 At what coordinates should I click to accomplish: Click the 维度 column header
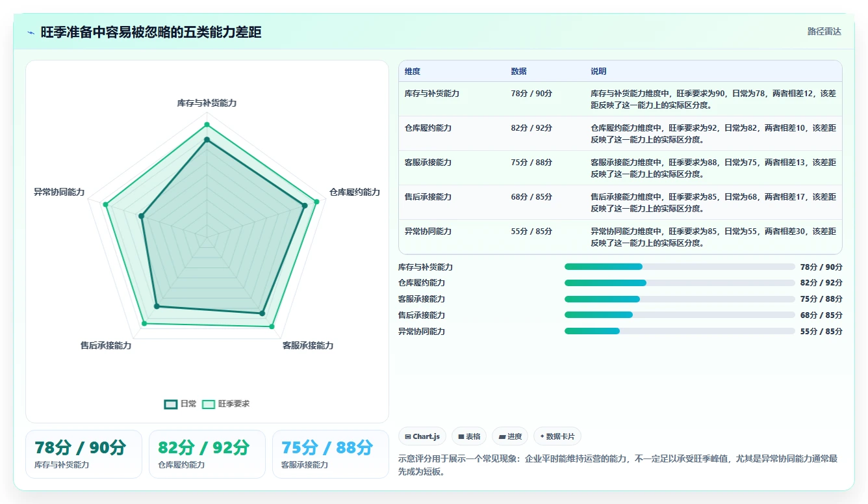(x=413, y=72)
